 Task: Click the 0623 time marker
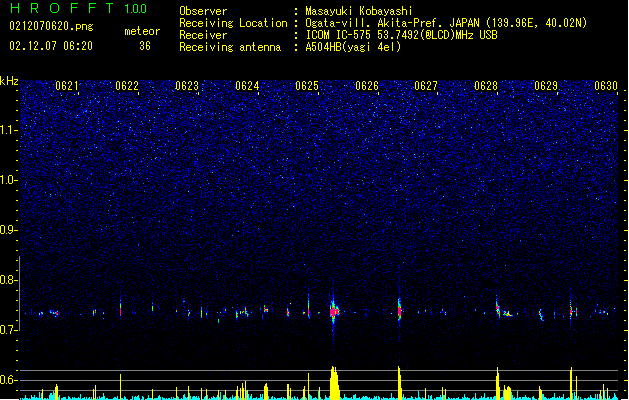tap(187, 86)
